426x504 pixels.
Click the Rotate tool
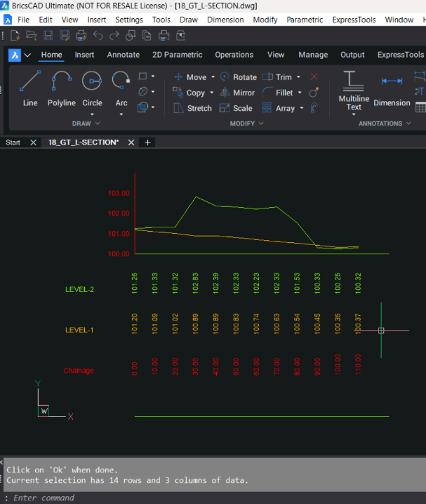[238, 77]
